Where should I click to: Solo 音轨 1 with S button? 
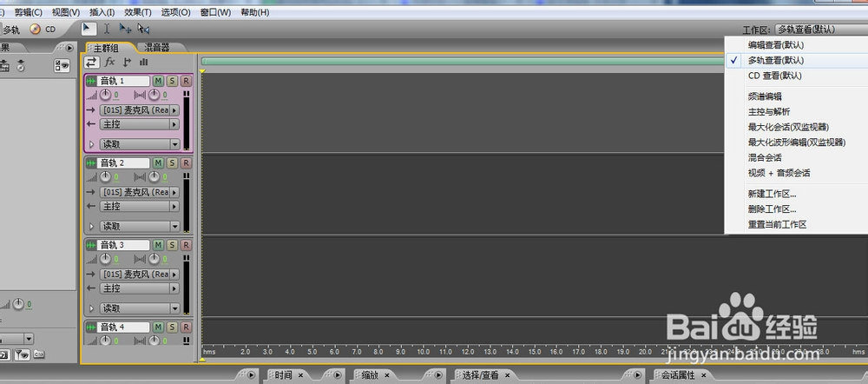(172, 81)
